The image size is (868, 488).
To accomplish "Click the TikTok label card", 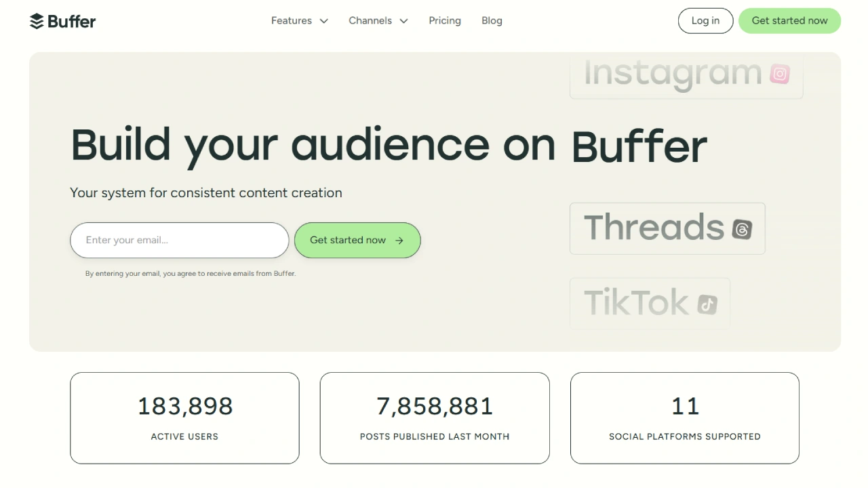I will (x=650, y=303).
